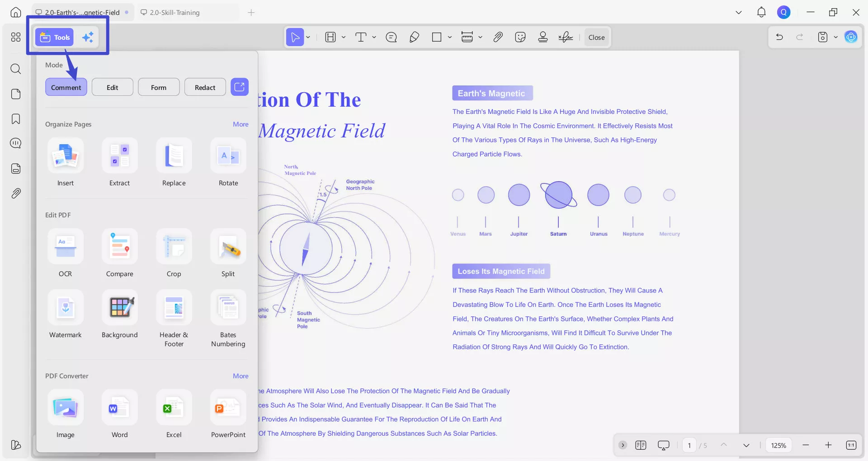Open the Watermark tool
The width and height of the screenshot is (868, 461).
66,307
